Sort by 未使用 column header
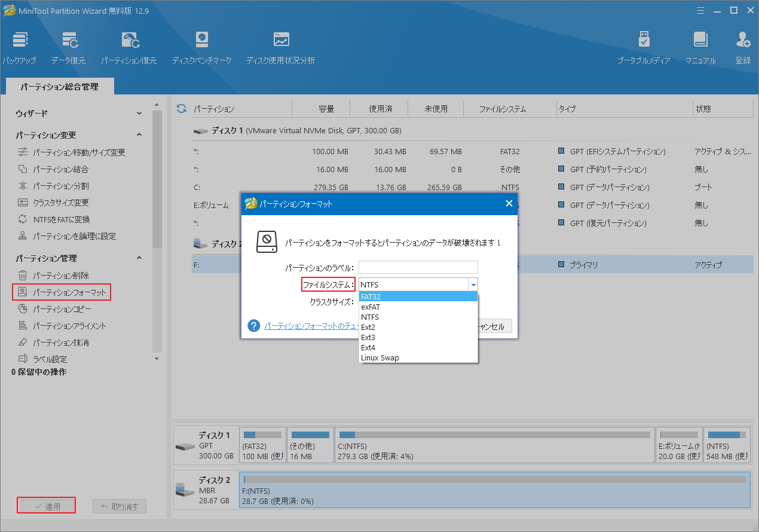 click(x=436, y=109)
